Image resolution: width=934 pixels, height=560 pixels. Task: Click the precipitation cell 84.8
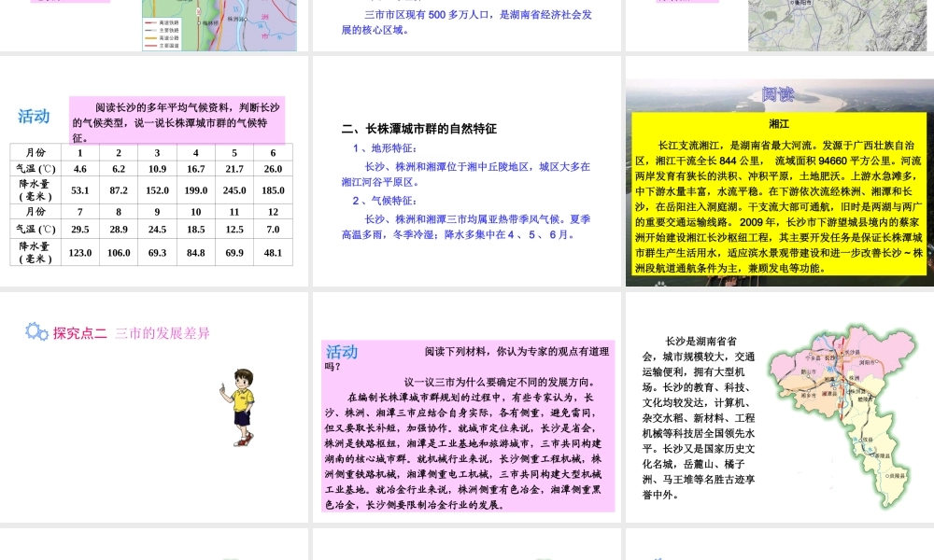pyautogui.click(x=196, y=252)
